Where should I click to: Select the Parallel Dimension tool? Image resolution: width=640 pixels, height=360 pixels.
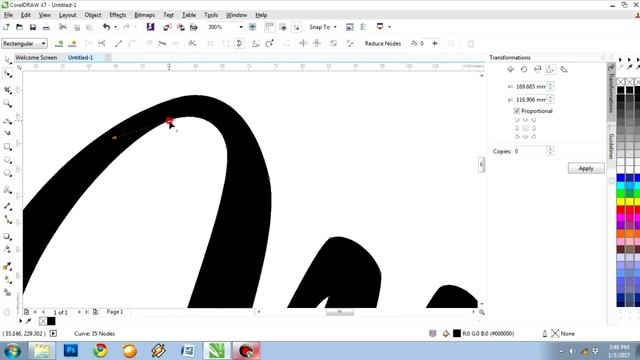tap(7, 207)
